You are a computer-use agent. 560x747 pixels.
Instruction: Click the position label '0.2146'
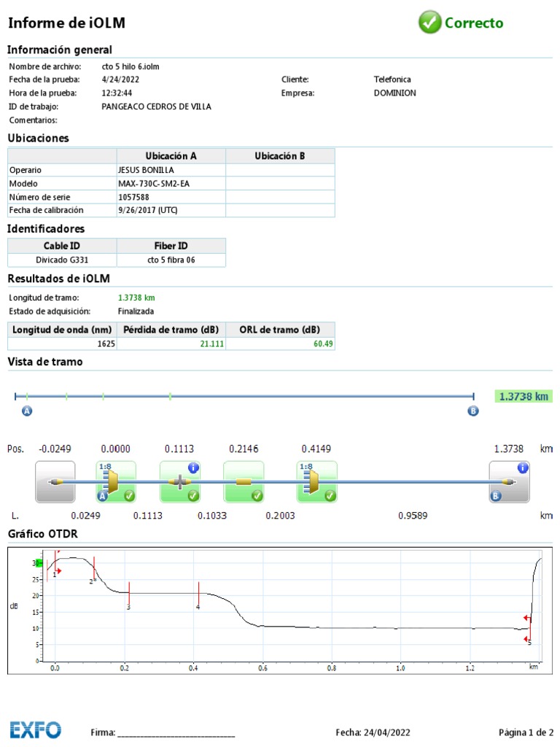click(244, 449)
